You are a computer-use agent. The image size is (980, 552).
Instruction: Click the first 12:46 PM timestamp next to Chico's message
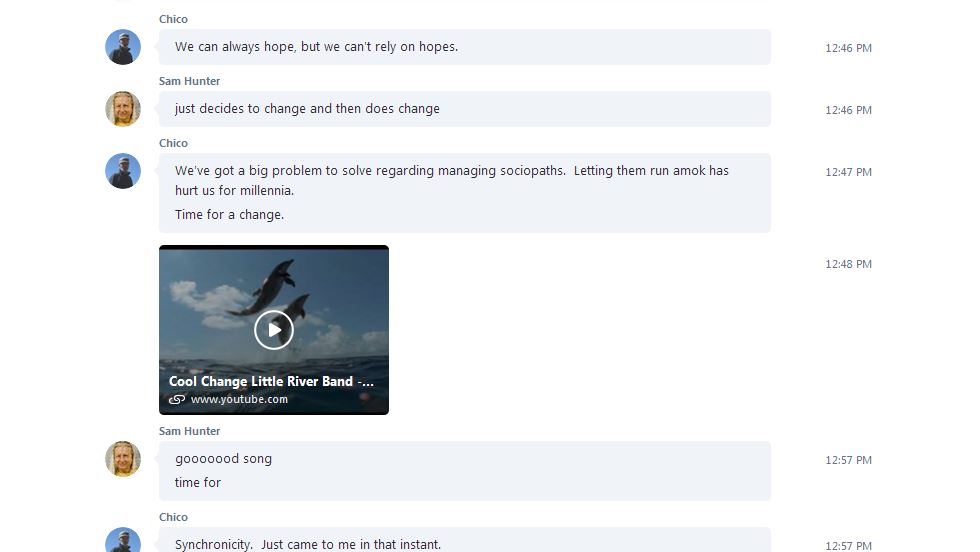848,48
